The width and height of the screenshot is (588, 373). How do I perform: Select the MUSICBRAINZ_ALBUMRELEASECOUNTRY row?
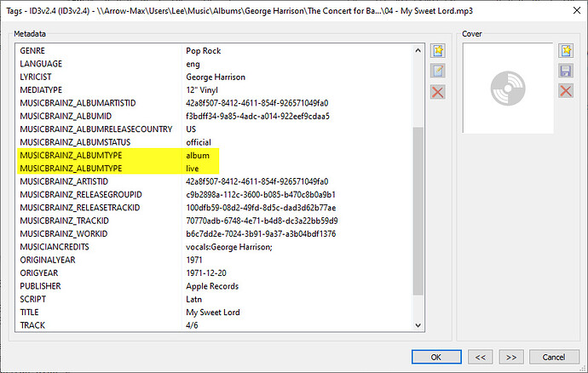point(214,129)
